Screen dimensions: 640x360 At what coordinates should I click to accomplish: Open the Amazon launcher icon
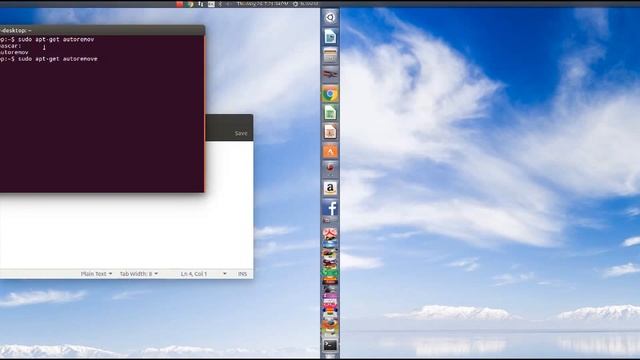pos(330,189)
